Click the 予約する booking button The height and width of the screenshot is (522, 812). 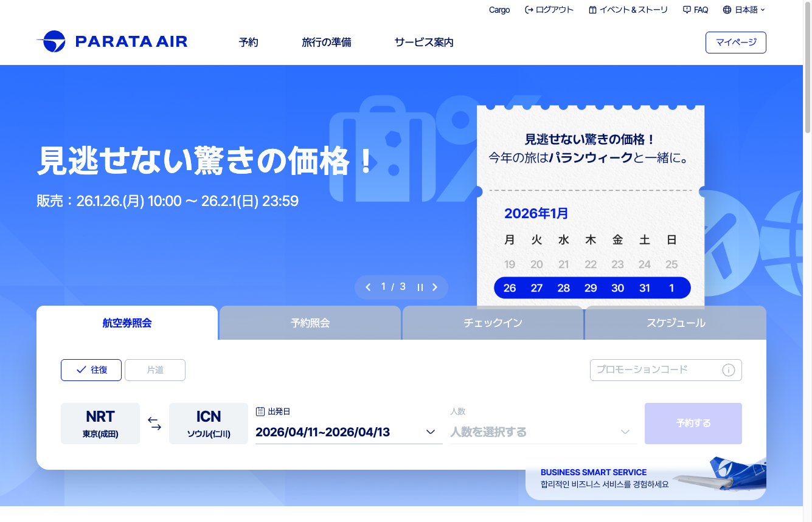click(693, 424)
